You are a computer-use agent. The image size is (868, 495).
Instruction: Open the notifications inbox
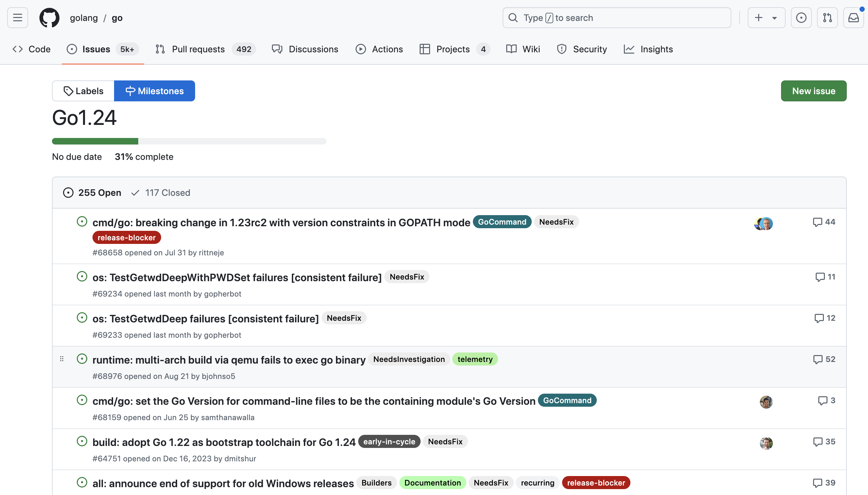pyautogui.click(x=853, y=18)
